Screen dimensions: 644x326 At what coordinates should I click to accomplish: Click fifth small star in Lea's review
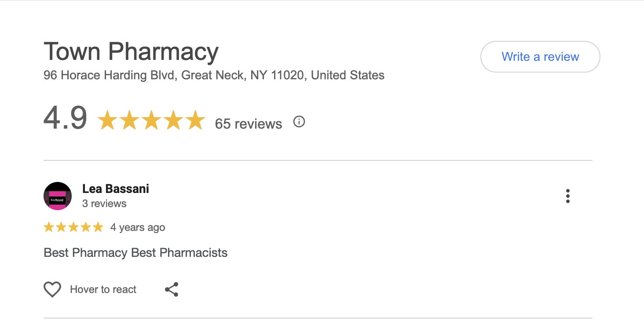click(x=98, y=227)
